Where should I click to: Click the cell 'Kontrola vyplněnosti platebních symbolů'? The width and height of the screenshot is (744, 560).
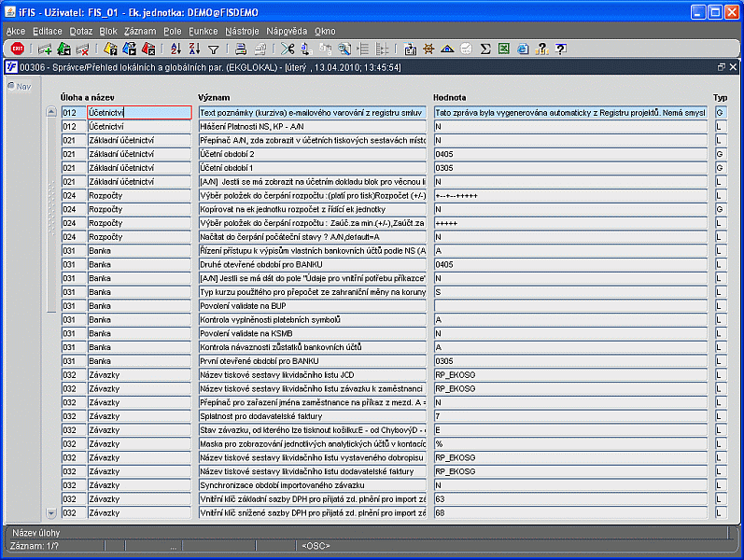[x=312, y=319]
